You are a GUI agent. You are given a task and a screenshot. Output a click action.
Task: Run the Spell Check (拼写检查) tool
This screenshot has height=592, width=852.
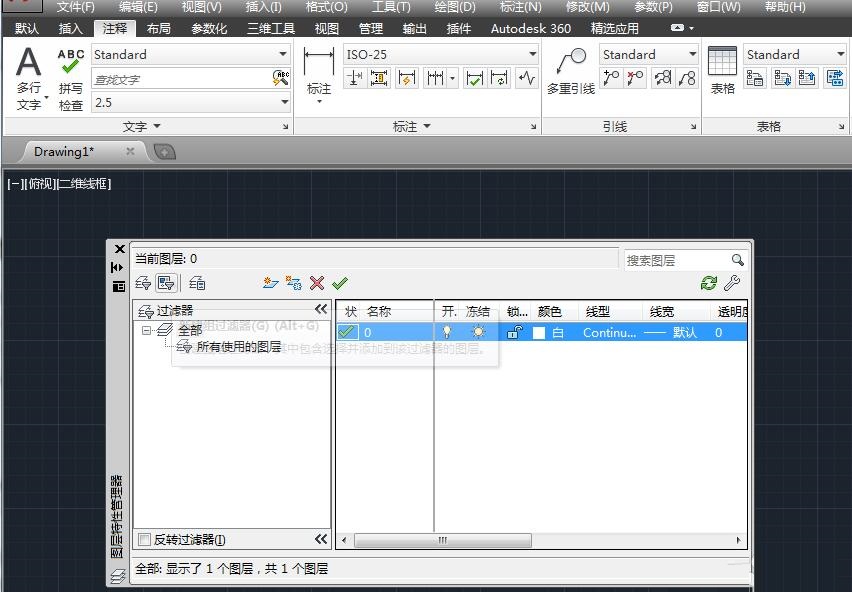coord(71,79)
